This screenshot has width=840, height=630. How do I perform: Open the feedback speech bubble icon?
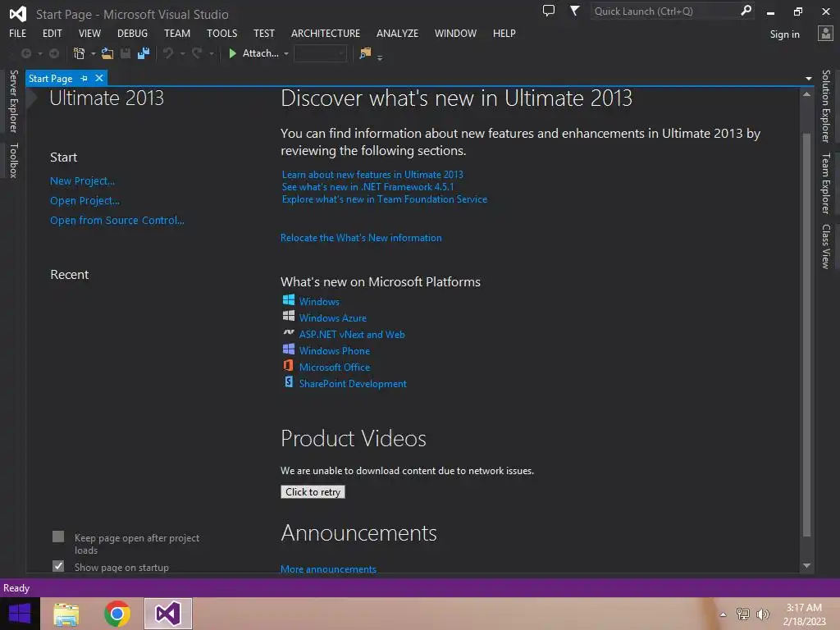click(x=549, y=11)
